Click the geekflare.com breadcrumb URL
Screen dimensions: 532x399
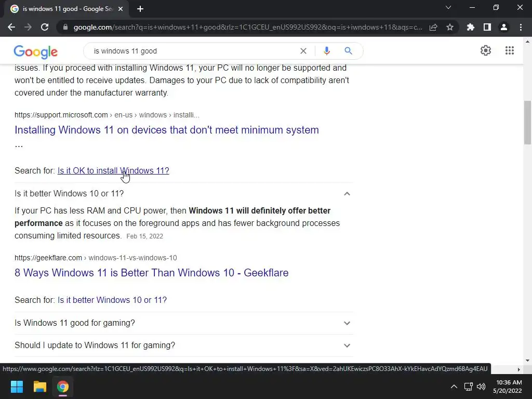pos(96,258)
